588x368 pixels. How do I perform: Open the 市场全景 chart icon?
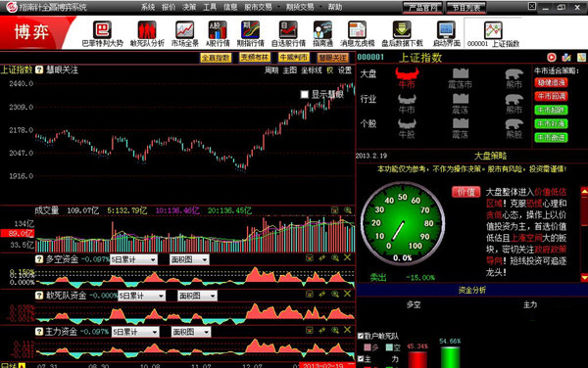(185, 30)
